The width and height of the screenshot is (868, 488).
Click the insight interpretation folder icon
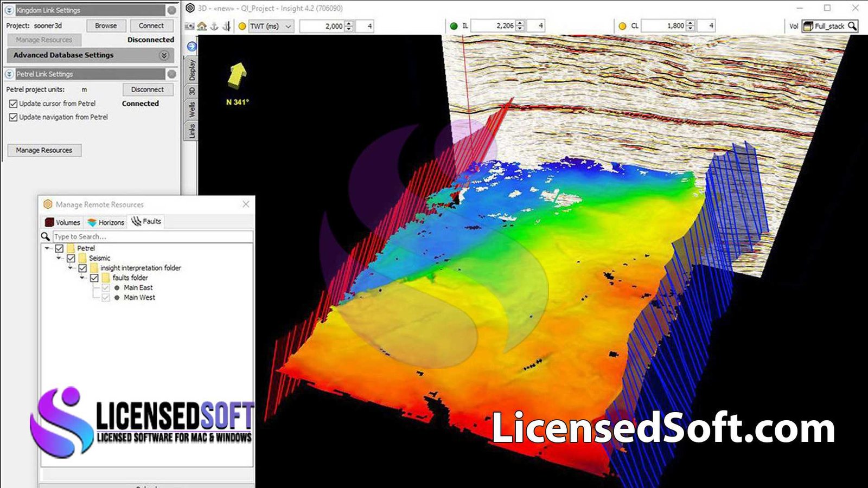[x=94, y=268]
